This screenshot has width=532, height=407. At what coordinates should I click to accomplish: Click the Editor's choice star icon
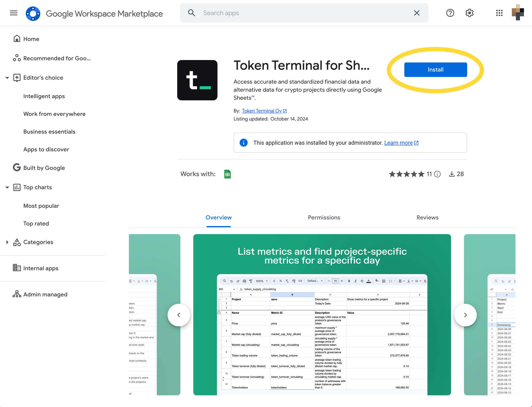[17, 78]
